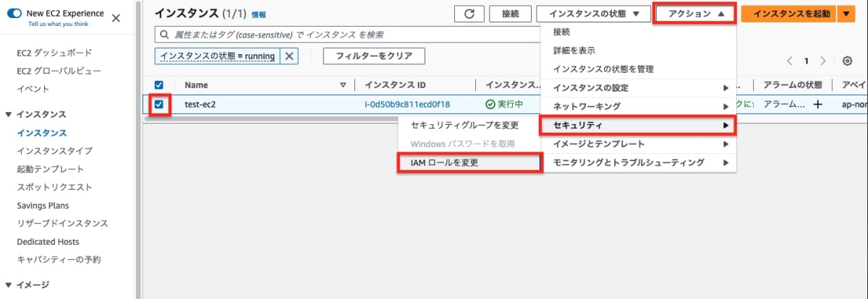
Task: Go to previous page chevron
Action: coord(790,61)
